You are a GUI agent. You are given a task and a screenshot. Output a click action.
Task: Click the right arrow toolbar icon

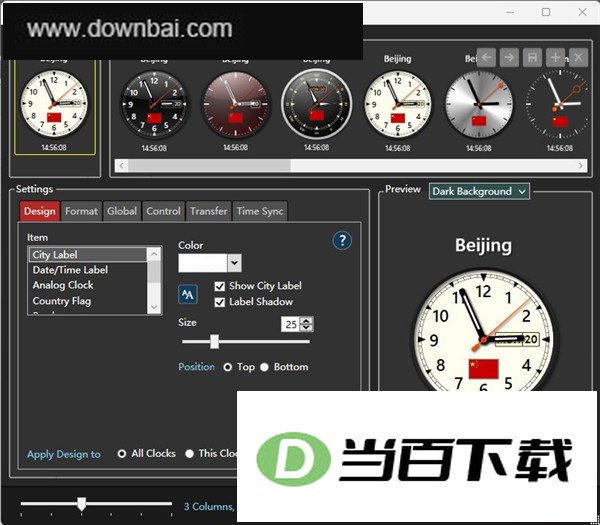click(x=509, y=57)
